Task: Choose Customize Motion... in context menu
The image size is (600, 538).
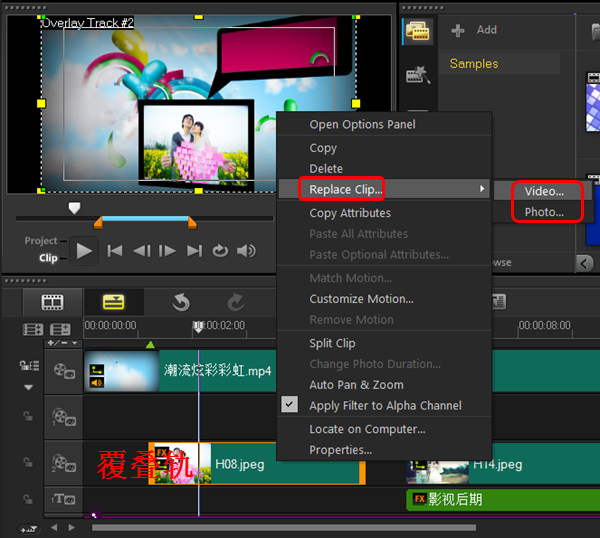Action: pyautogui.click(x=361, y=299)
